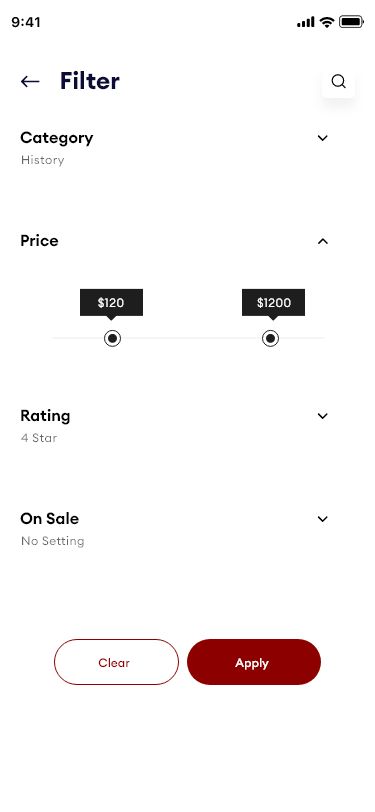Tap the Wi-Fi status icon
This screenshot has width=375, height=812.
tap(326, 22)
